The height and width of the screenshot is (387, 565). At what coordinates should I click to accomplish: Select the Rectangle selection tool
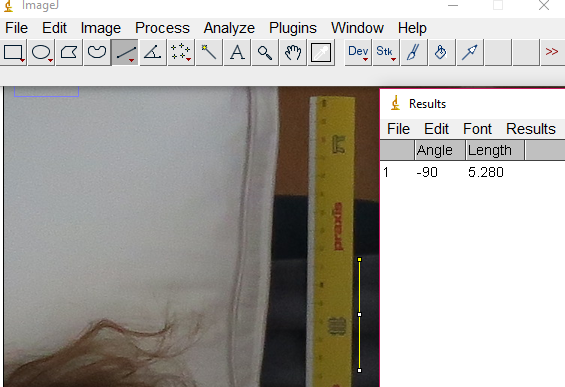click(13, 53)
